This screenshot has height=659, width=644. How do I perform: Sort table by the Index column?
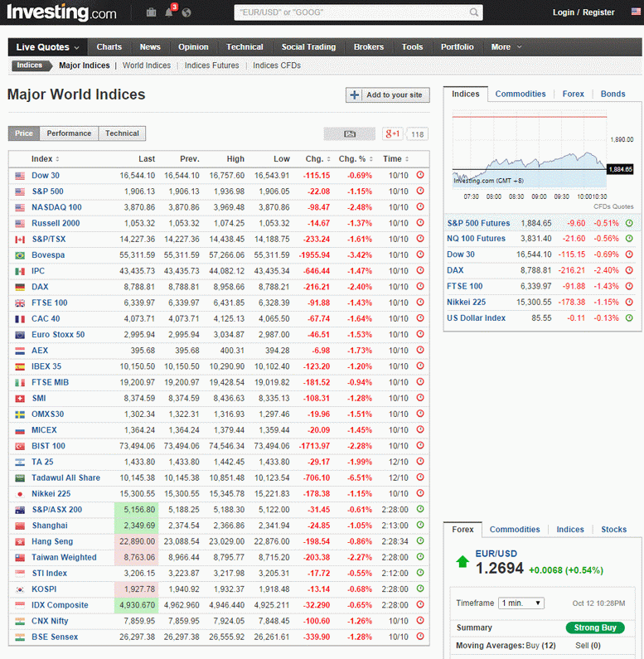tap(45, 159)
